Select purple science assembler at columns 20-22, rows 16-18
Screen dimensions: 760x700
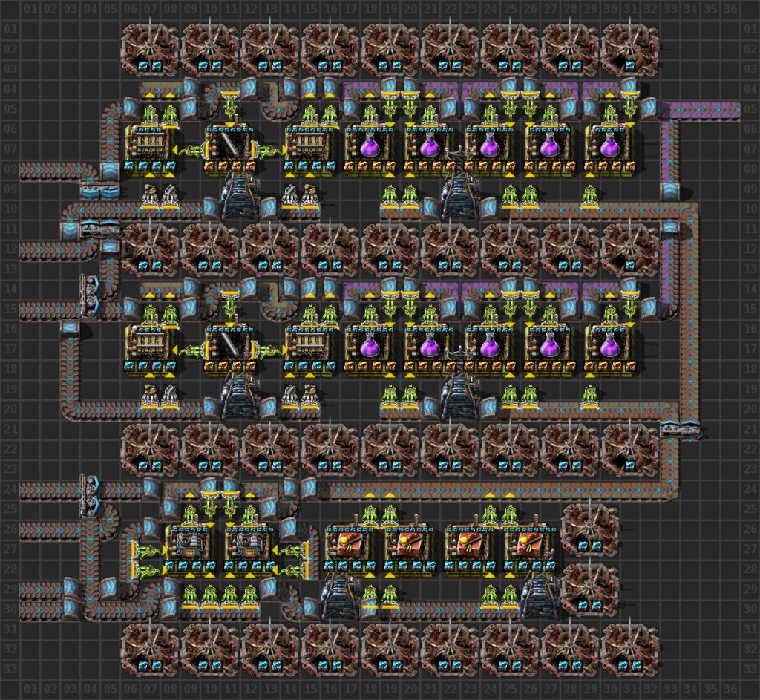tap(430, 349)
